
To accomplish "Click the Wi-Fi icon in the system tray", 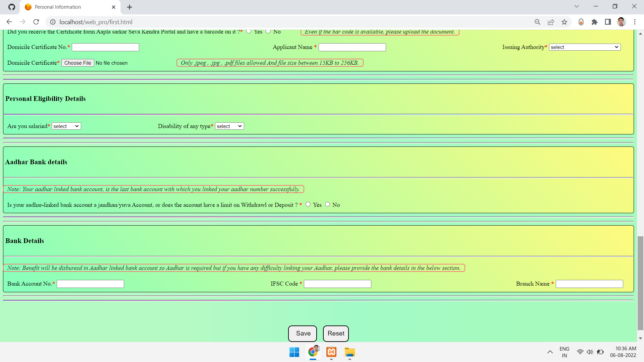I will click(x=580, y=352).
